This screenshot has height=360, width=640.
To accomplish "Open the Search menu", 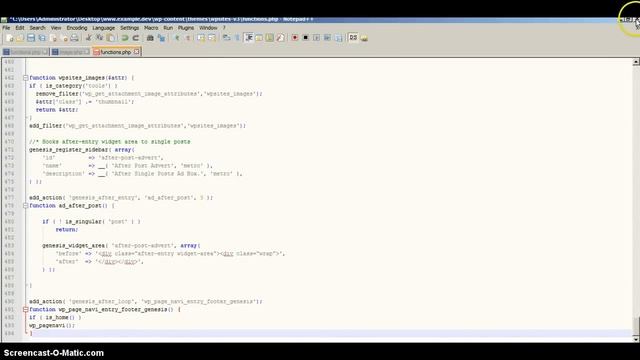I will [37, 28].
